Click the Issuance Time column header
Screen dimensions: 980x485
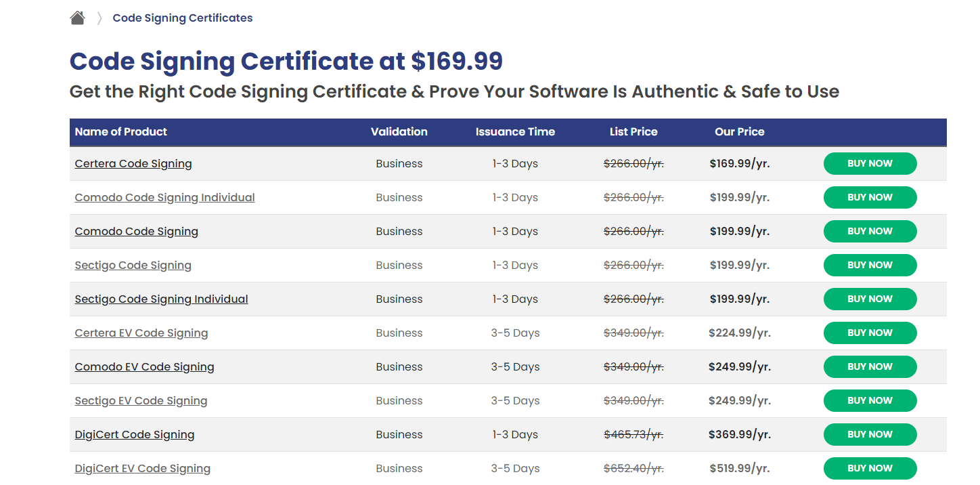click(515, 131)
